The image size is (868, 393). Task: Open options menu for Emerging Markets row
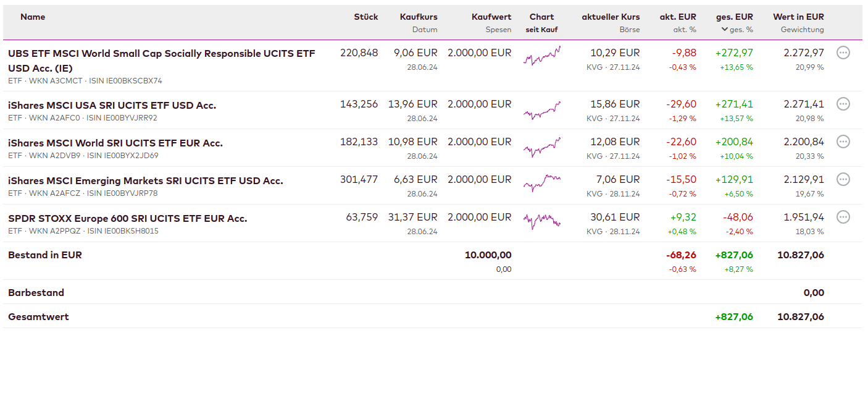pos(843,180)
